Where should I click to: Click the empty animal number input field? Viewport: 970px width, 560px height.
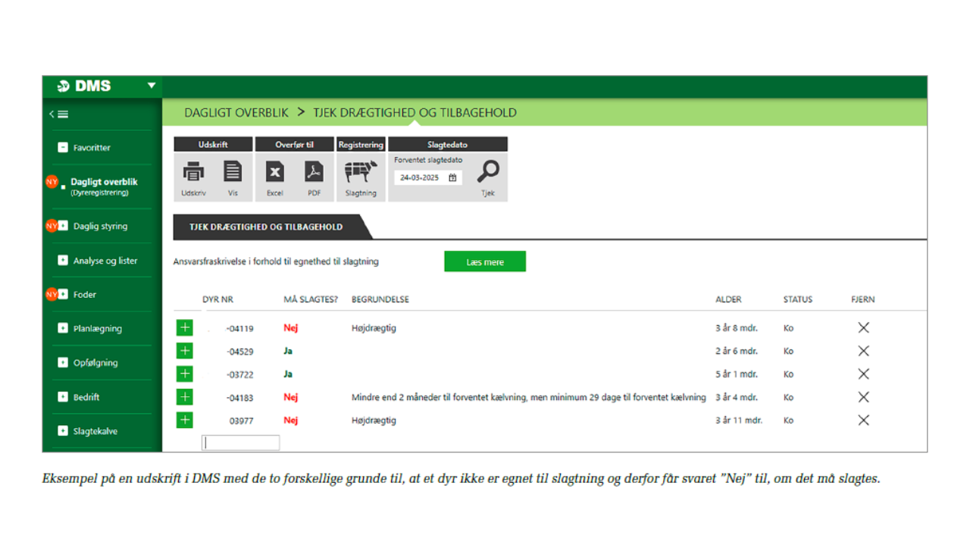240,443
